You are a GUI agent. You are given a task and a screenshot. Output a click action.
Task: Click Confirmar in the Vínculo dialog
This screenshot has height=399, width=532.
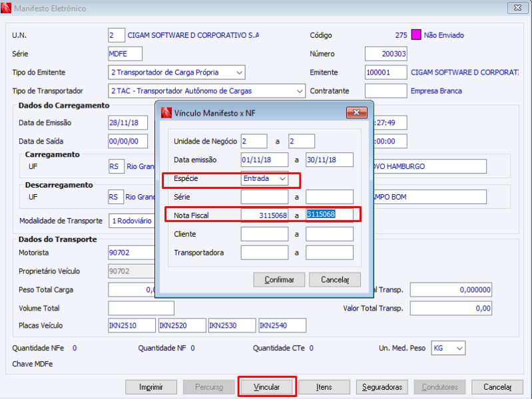[x=279, y=280]
